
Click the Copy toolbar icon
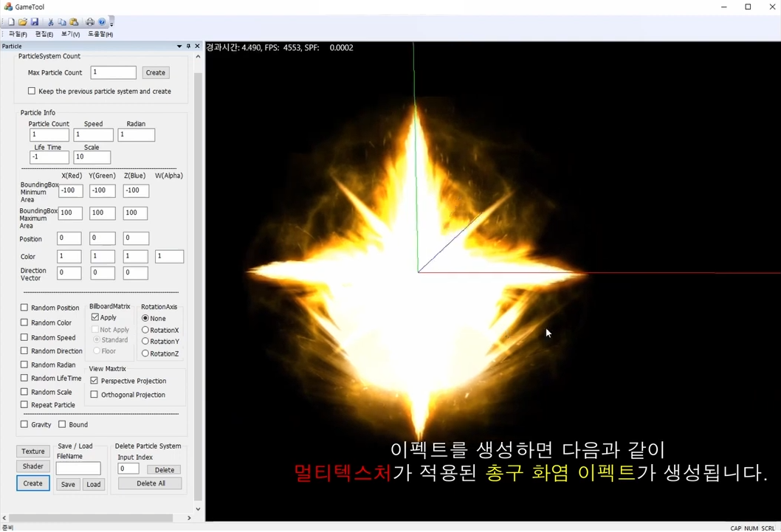coord(62,21)
